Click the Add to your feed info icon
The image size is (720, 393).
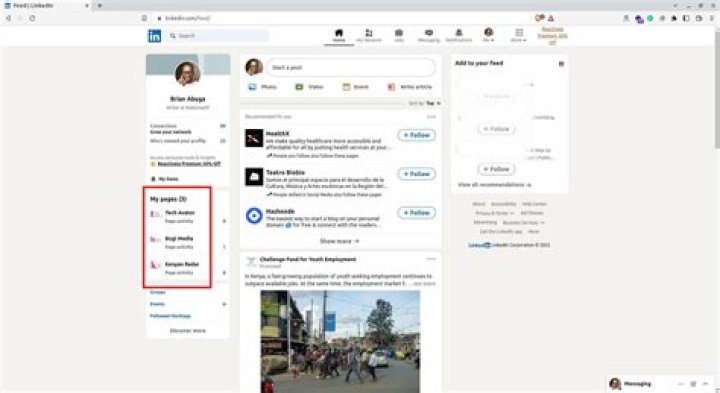[x=561, y=64]
